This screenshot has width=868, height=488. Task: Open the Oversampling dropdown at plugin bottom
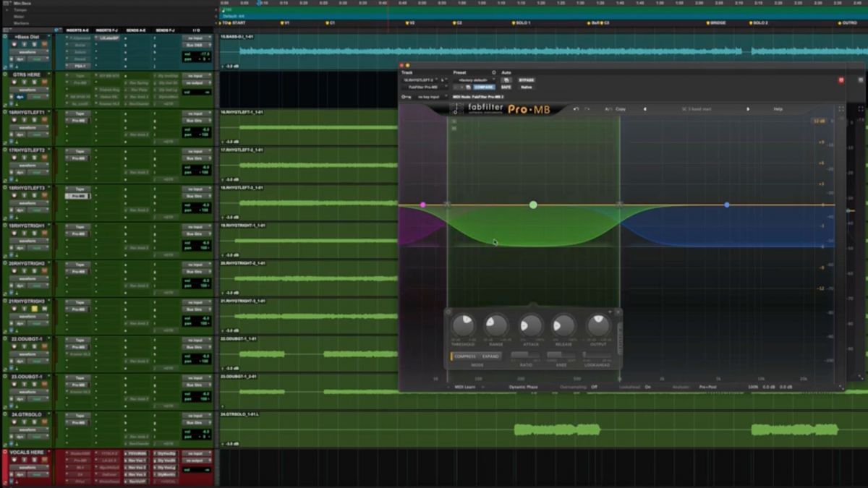595,387
